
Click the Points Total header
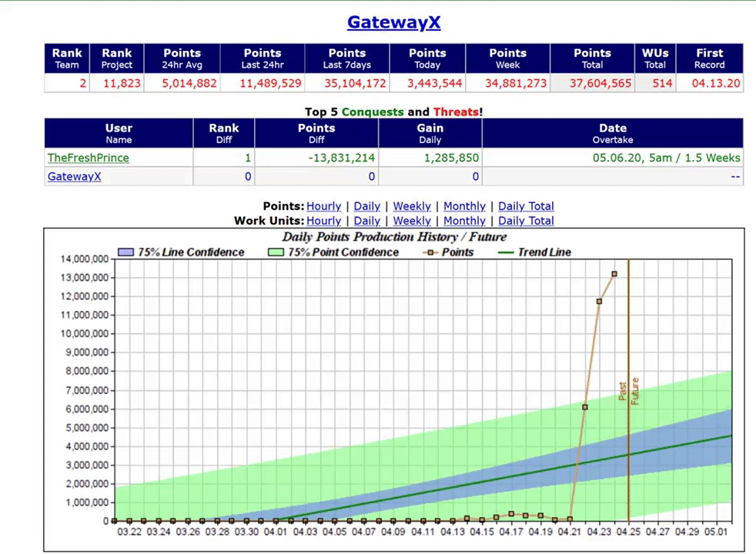click(x=592, y=58)
